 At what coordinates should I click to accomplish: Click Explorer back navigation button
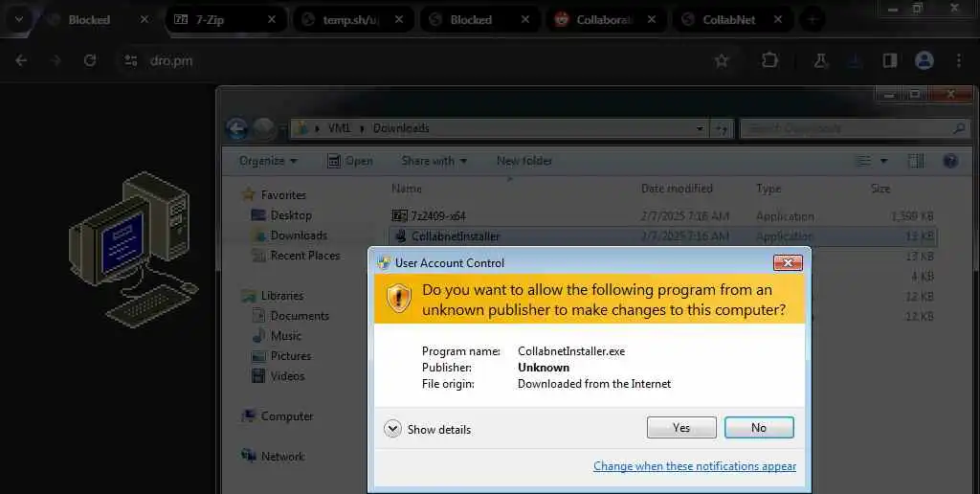[237, 129]
